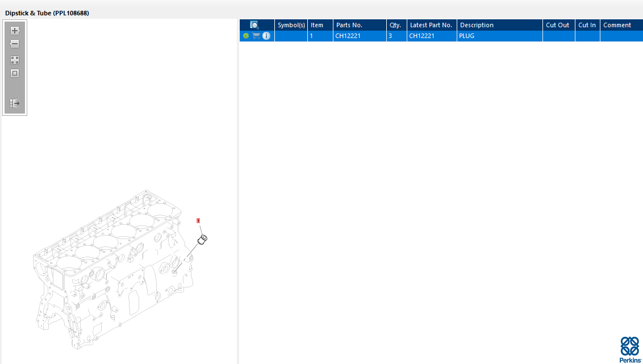Click the Description column header
643x364 pixels.
tap(500, 25)
